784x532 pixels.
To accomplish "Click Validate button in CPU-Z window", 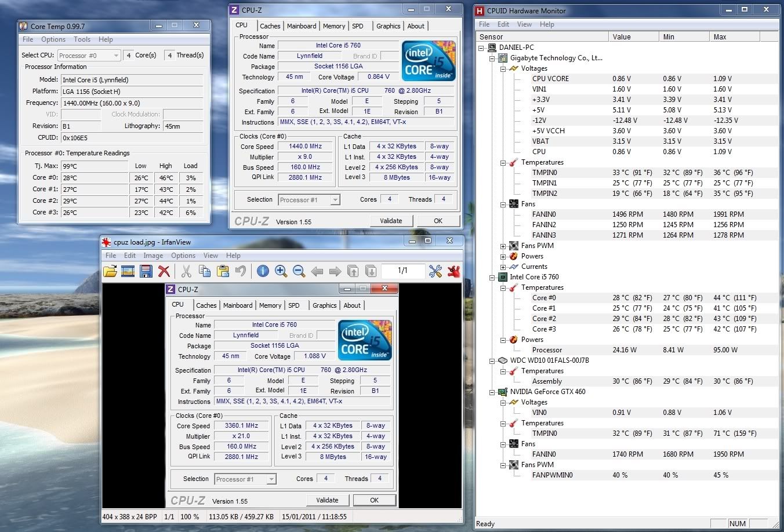I will (x=391, y=221).
